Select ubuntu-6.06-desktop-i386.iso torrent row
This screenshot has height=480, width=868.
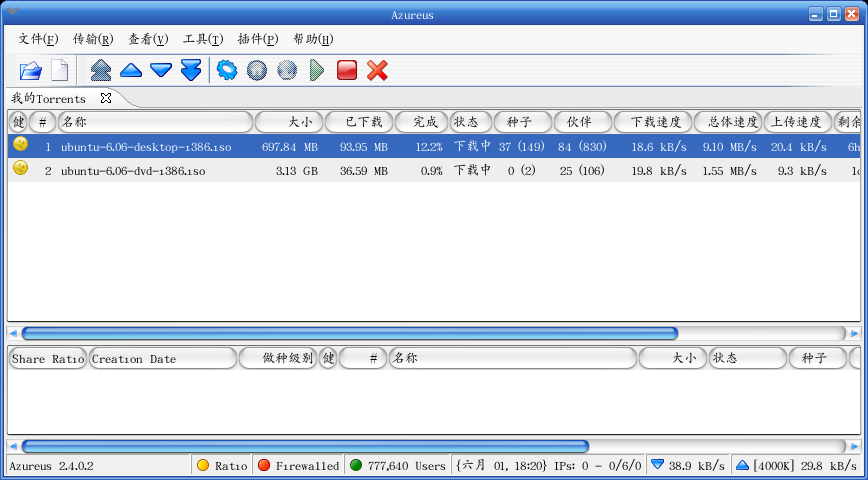(x=435, y=147)
